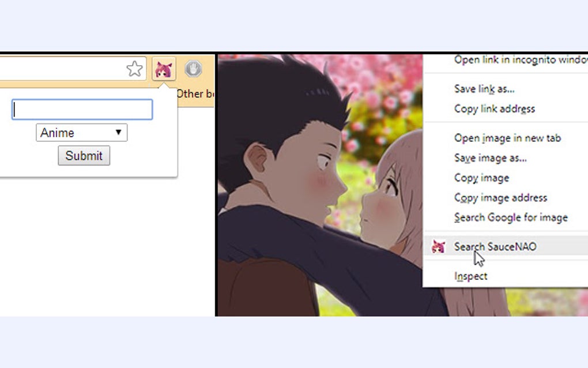Click the ad blocker hand icon

pyautogui.click(x=194, y=69)
